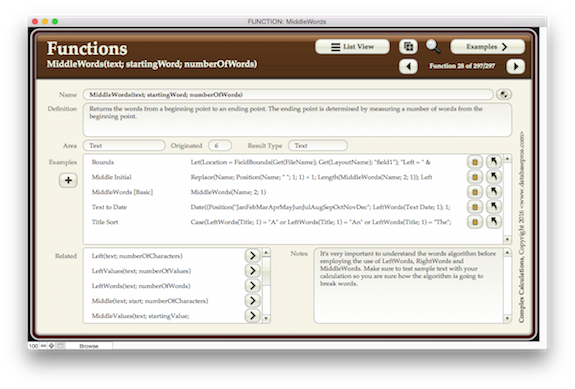Open the Text to Date example with the arrow icon

pos(494,207)
